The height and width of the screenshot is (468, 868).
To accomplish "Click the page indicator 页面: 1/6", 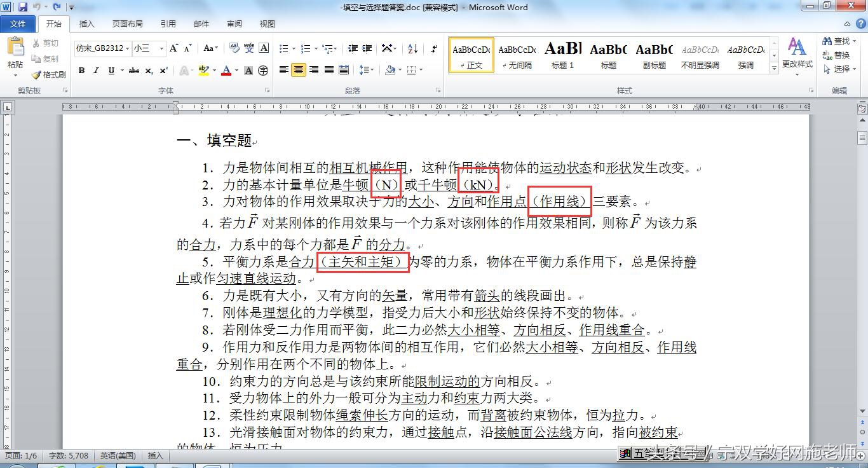I will point(22,455).
